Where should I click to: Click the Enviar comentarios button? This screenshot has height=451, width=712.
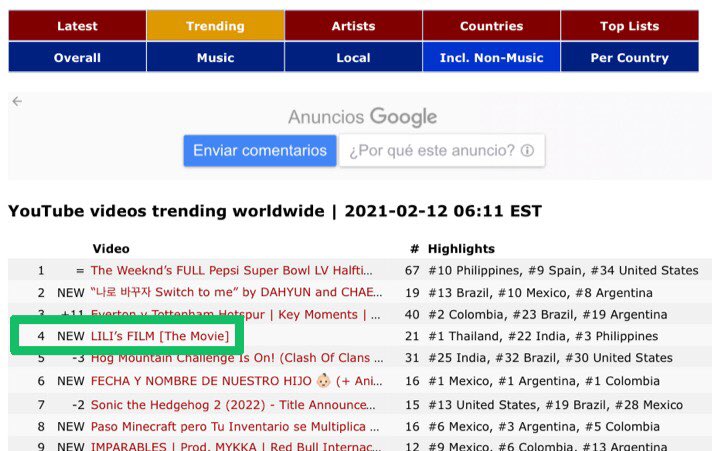tap(260, 150)
